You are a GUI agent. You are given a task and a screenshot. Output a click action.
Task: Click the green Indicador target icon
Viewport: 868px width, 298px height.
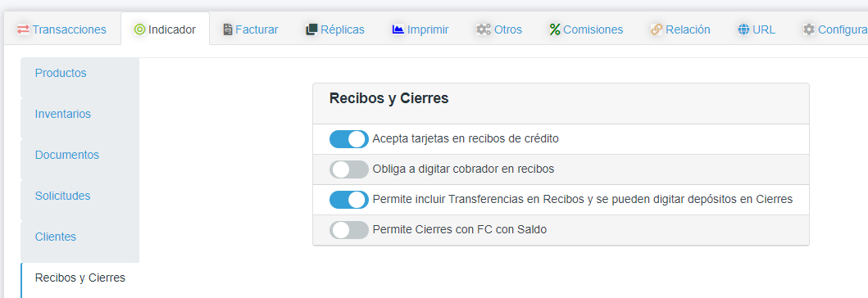tap(139, 29)
